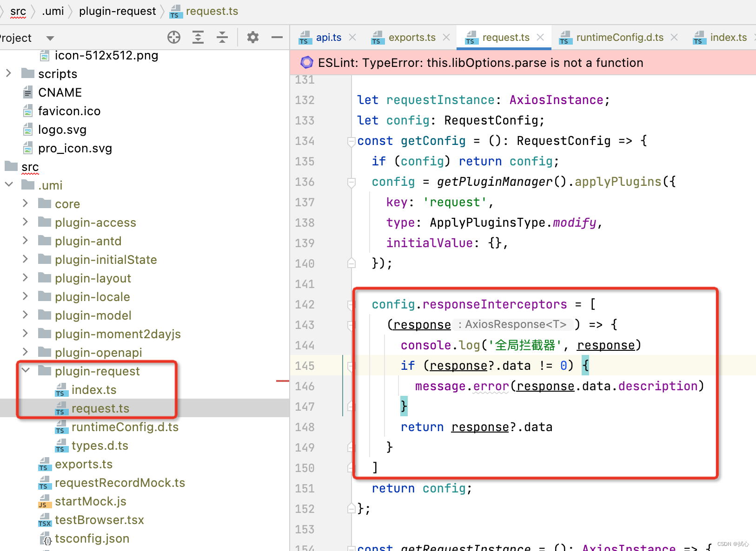Open the Project view dropdown arrow
Viewport: 756px width, 551px height.
pyautogui.click(x=50, y=38)
